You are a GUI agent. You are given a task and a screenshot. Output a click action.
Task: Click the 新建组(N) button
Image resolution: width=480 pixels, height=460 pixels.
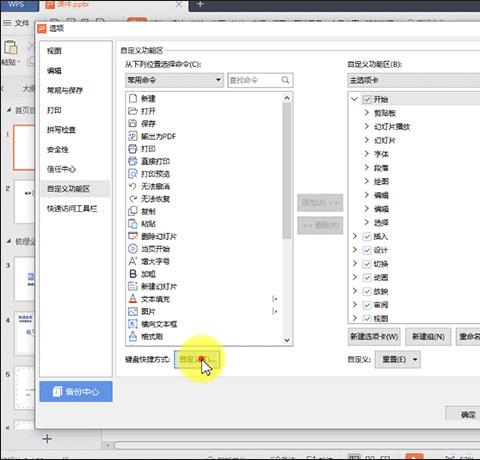(428, 337)
